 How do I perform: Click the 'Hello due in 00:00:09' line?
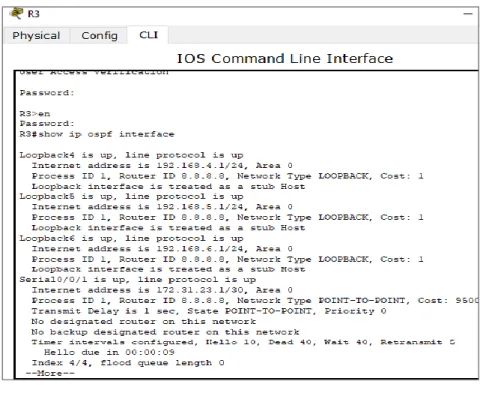point(109,352)
